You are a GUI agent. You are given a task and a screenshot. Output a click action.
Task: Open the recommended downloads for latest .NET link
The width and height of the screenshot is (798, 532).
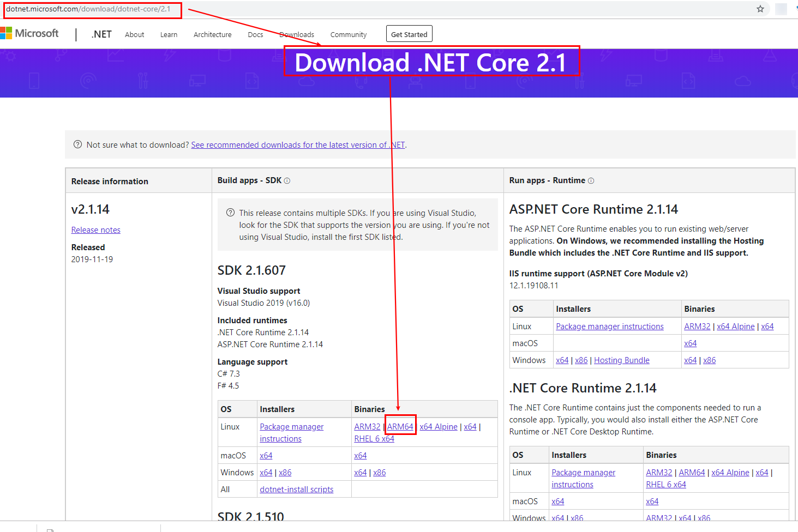(298, 145)
